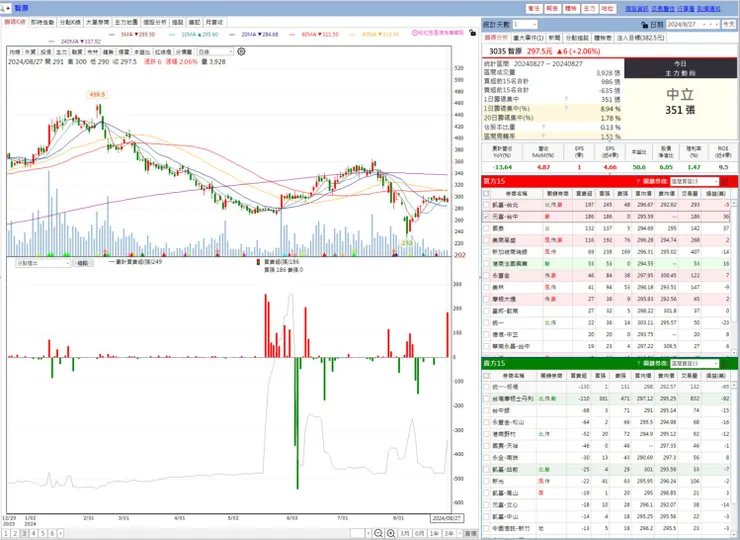
Task: Toggle the 紅綠燈 indicator button
Action: (163, 52)
